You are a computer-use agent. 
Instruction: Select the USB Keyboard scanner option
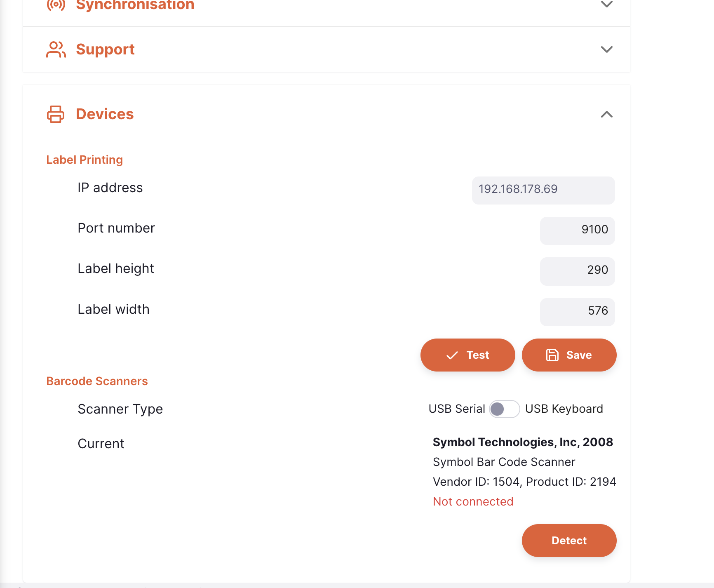click(x=564, y=409)
